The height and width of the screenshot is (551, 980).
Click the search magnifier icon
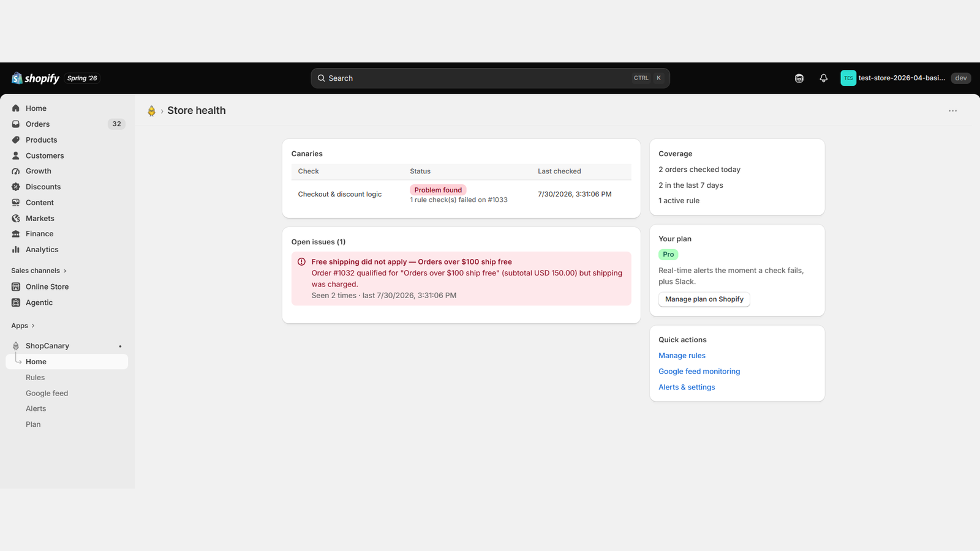coord(321,78)
